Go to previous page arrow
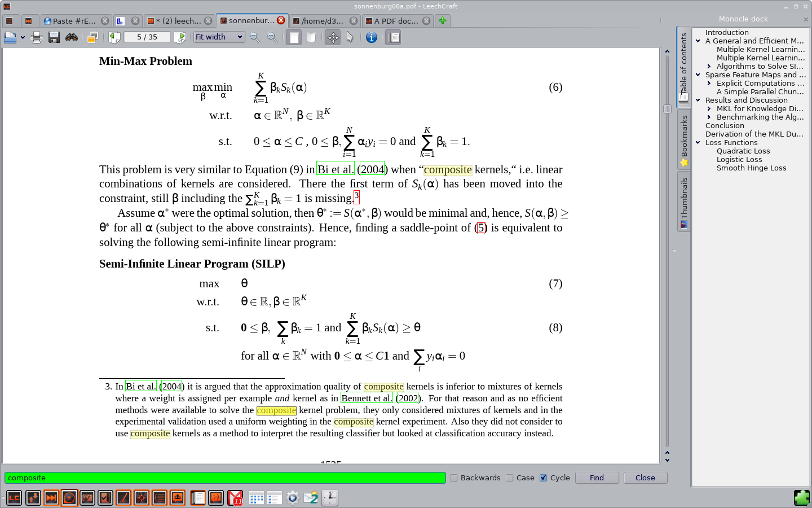 click(114, 37)
